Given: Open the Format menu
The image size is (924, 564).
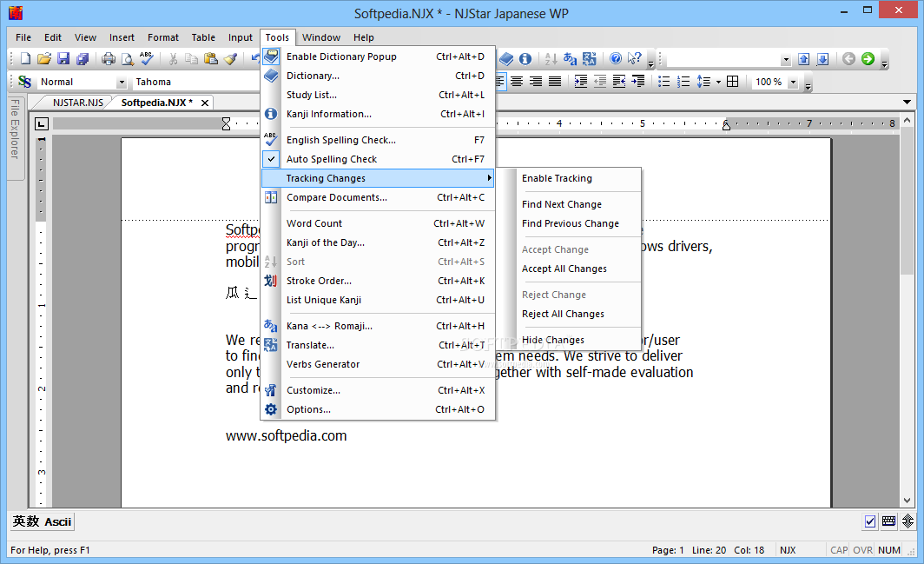Looking at the screenshot, I should pyautogui.click(x=163, y=37).
